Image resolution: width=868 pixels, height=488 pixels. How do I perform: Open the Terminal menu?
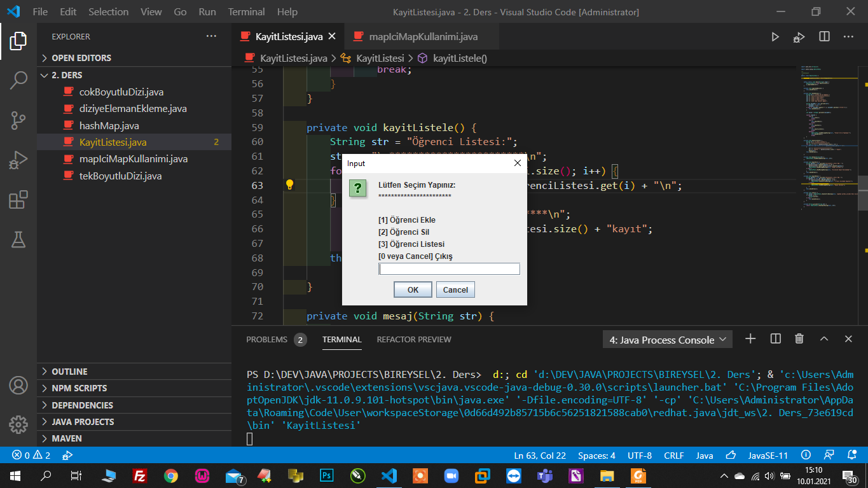tap(246, 11)
